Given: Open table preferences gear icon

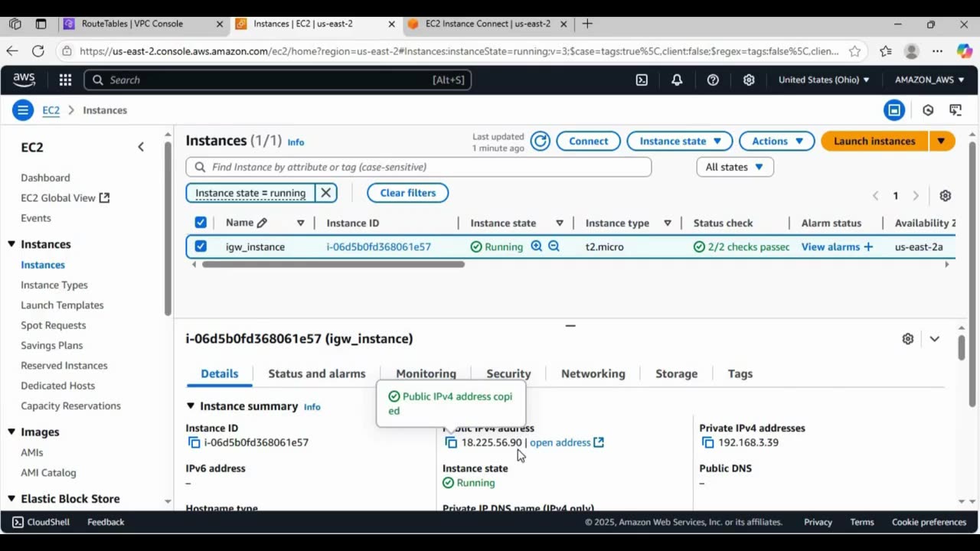Looking at the screenshot, I should coord(946,196).
